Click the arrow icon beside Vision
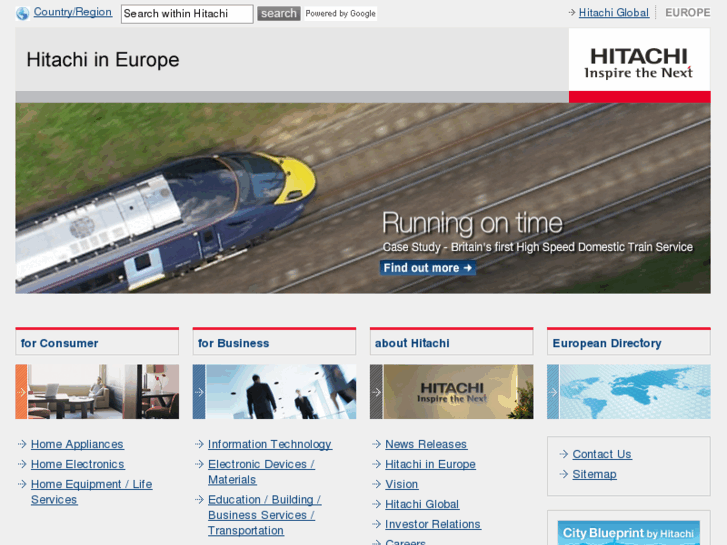Image resolution: width=727 pixels, height=545 pixels. coord(376,484)
